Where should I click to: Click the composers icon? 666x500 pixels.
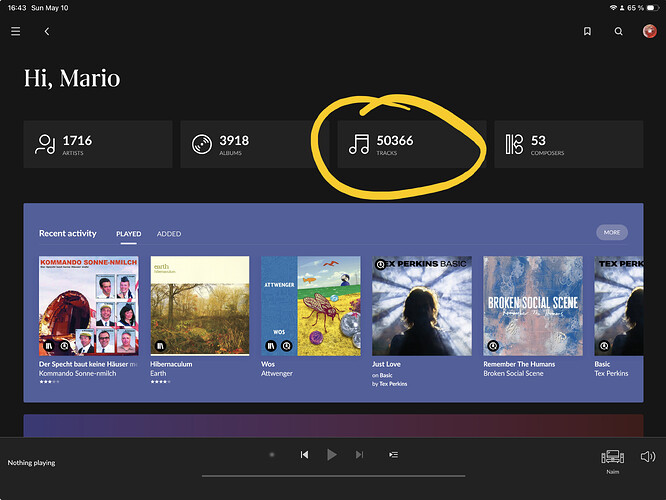(514, 144)
